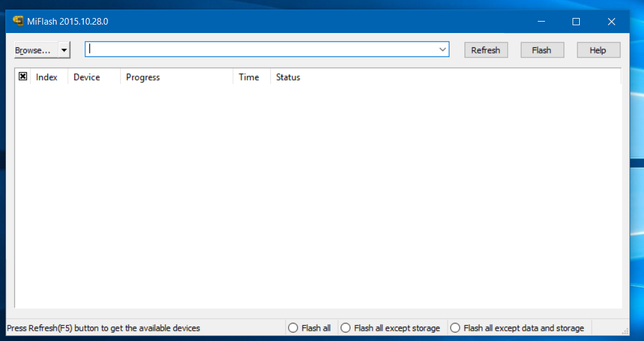Image resolution: width=644 pixels, height=341 pixels.
Task: Select Flash all except storage option
Action: tap(390, 328)
